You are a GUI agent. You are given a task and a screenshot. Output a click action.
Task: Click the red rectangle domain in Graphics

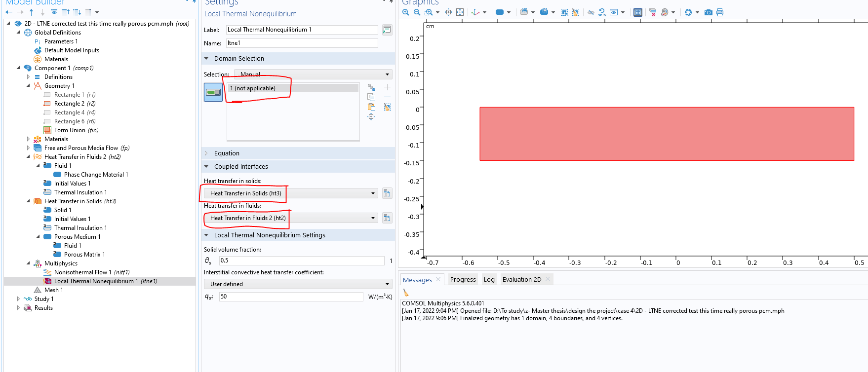point(667,134)
